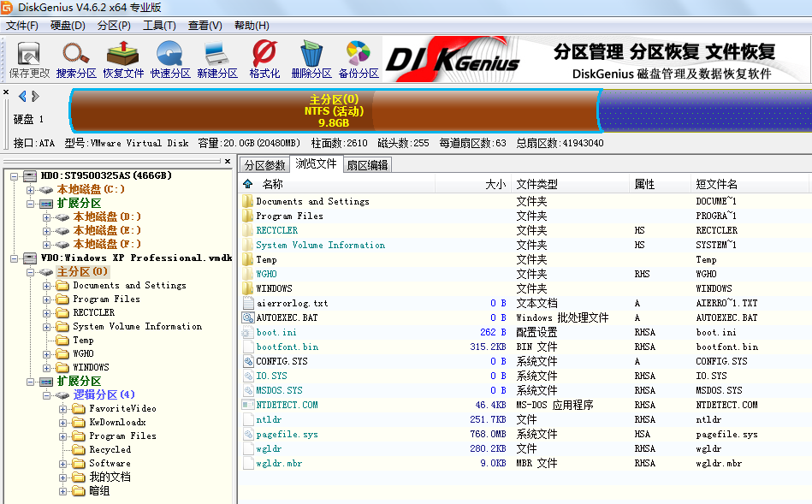Open the 帮助(H) menu
Image resolution: width=812 pixels, height=504 pixels.
[252, 26]
